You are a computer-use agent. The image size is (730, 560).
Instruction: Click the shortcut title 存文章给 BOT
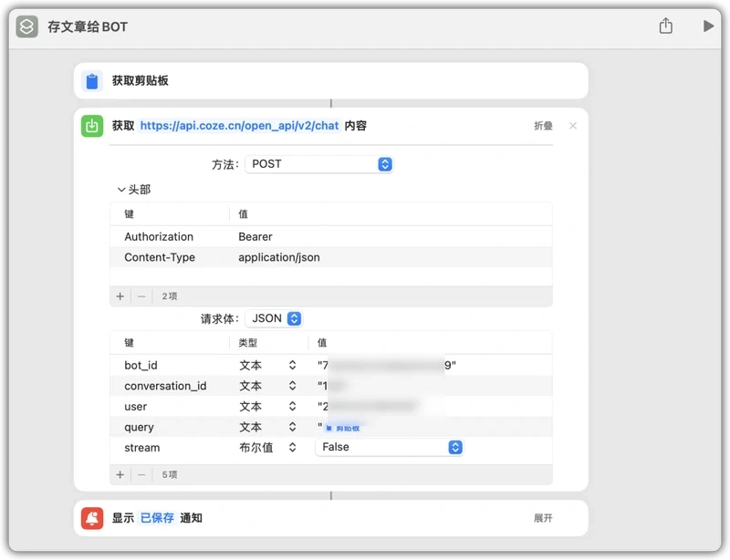point(88,26)
